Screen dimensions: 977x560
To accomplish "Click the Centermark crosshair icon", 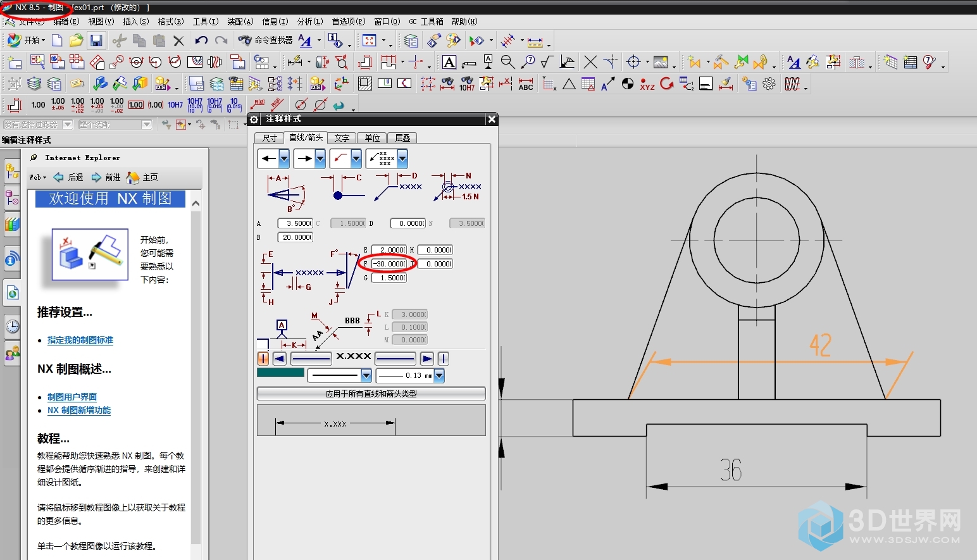I will pos(633,62).
